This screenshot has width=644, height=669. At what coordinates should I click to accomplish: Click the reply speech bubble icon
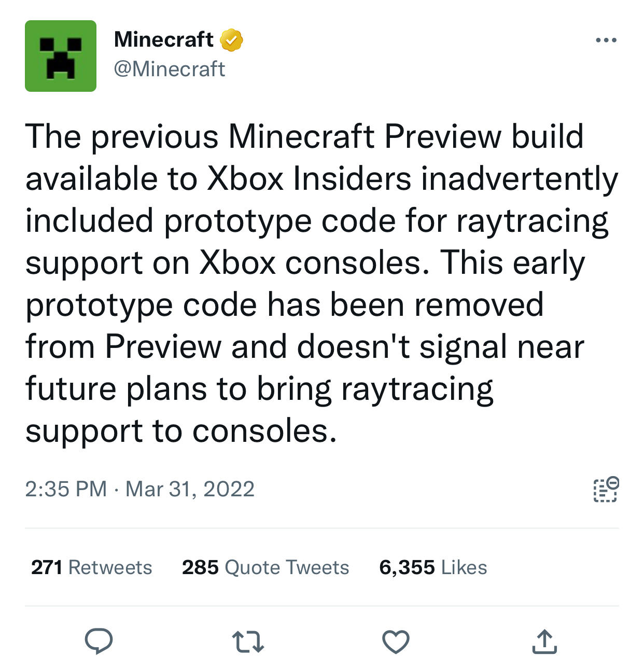(99, 641)
